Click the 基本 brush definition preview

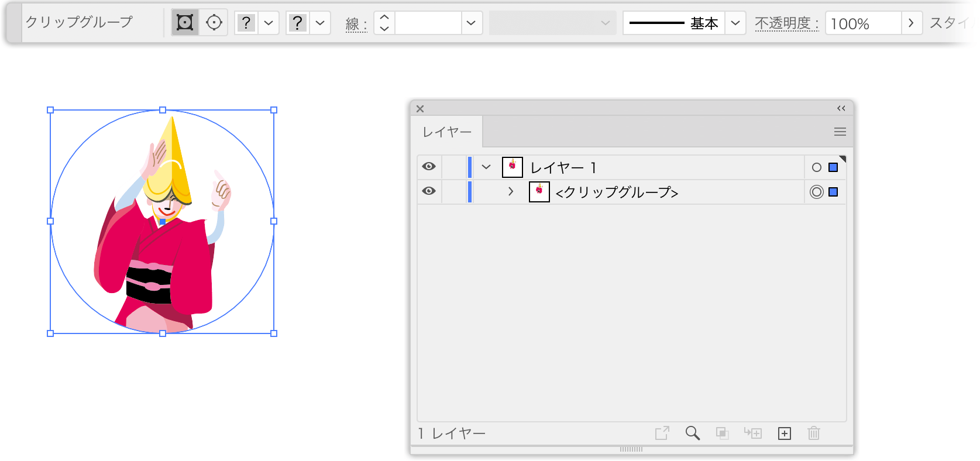pos(674,23)
